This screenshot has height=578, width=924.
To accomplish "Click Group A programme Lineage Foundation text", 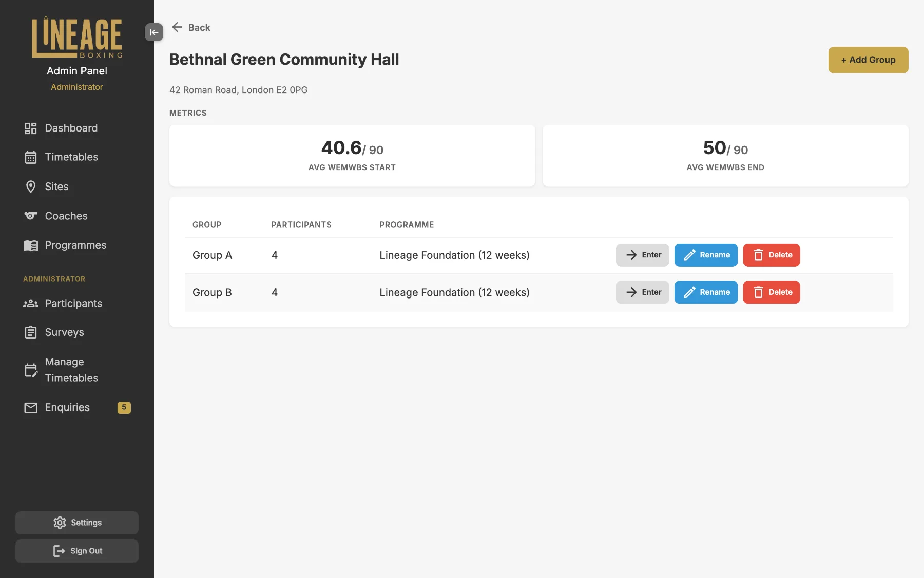I will click(454, 255).
